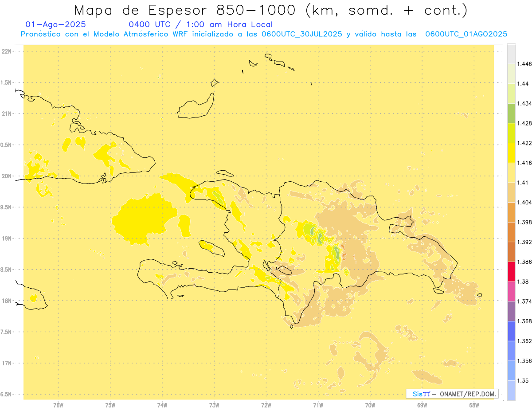
Task: Click the longitude label "74W"
Action: 162,405
